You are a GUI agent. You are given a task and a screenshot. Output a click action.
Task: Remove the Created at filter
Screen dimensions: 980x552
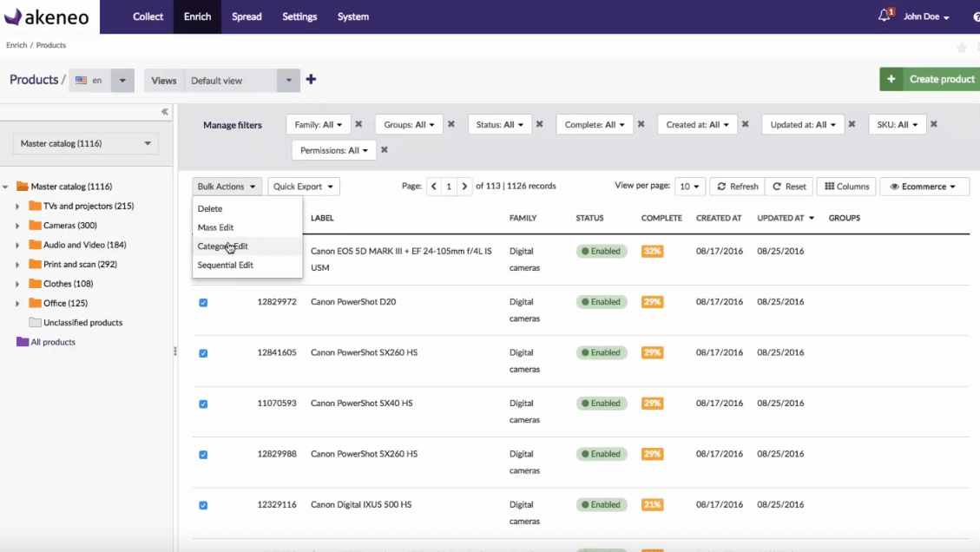[x=746, y=124]
